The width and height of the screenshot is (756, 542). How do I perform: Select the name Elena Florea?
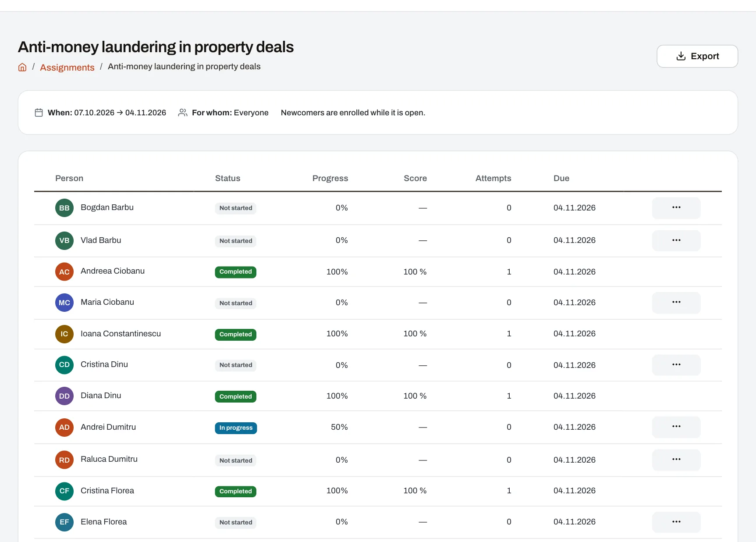pyautogui.click(x=103, y=522)
